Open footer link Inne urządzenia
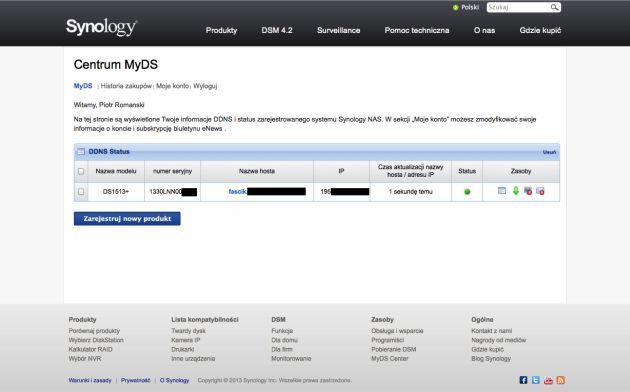 tap(193, 359)
